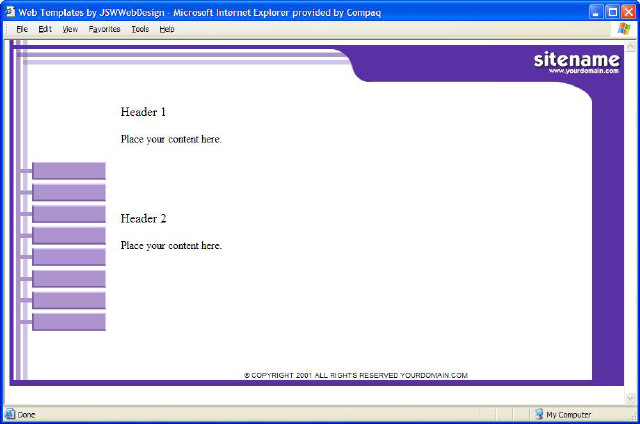Maximize the Internet Explorer window
The width and height of the screenshot is (640, 424).
coord(612,10)
